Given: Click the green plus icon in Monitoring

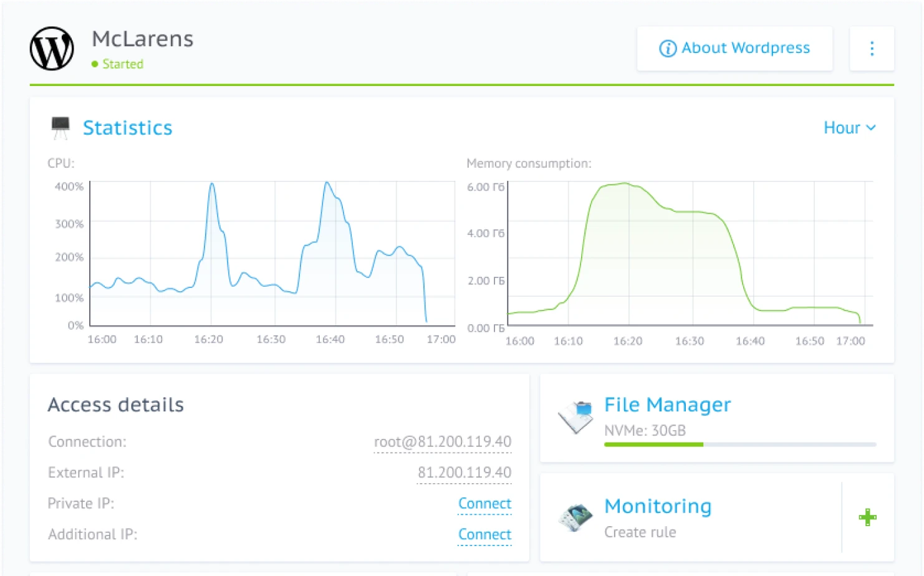Looking at the screenshot, I should point(867,518).
